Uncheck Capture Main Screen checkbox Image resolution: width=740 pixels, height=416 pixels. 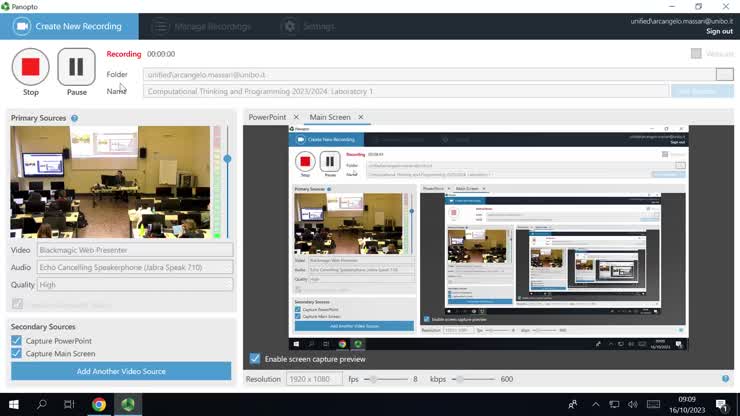17,353
